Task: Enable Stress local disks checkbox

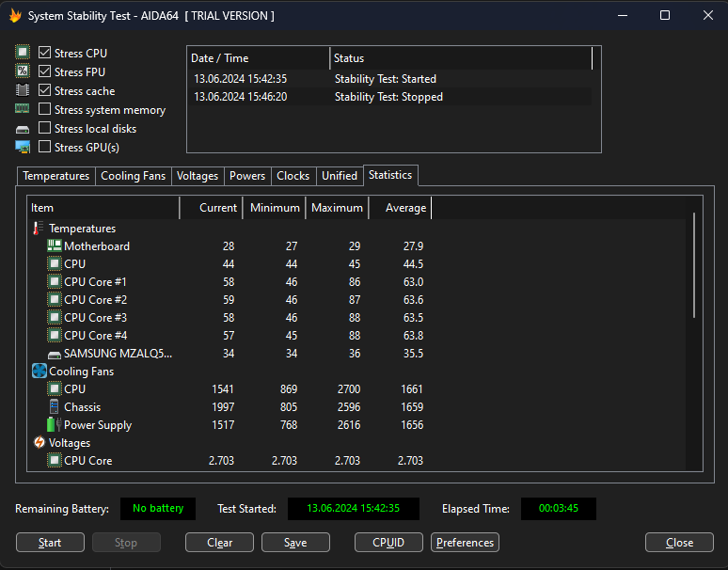Action: (x=44, y=128)
